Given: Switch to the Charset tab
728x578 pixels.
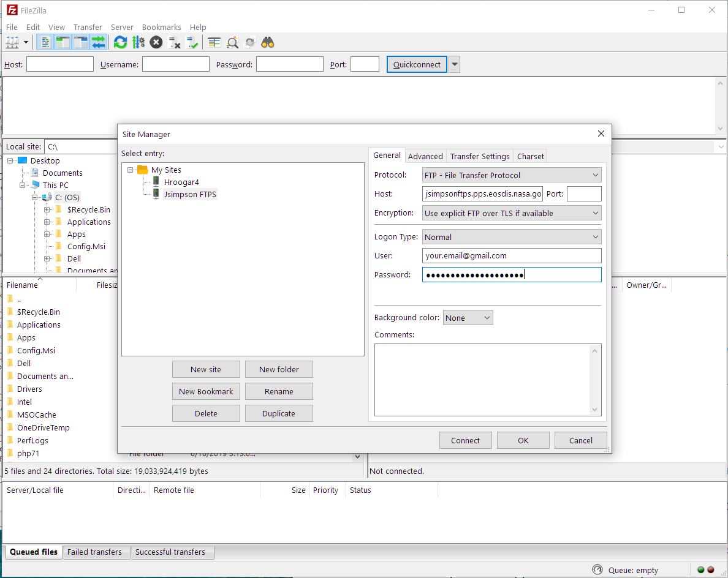Looking at the screenshot, I should coord(530,156).
